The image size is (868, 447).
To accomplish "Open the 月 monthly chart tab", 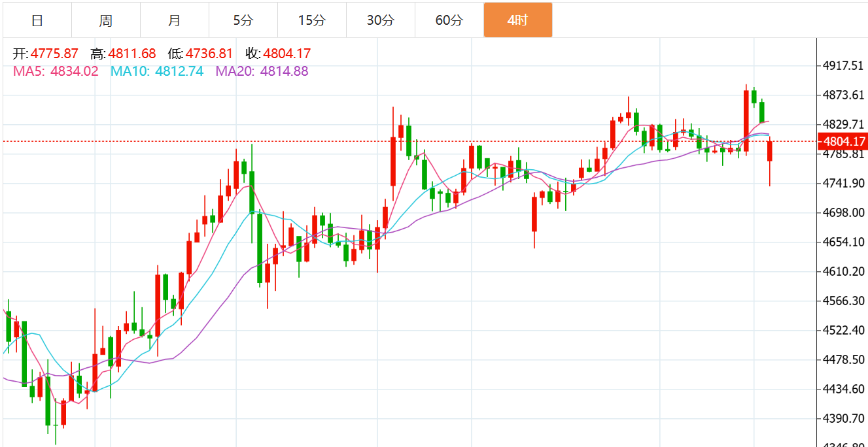I will click(x=175, y=20).
